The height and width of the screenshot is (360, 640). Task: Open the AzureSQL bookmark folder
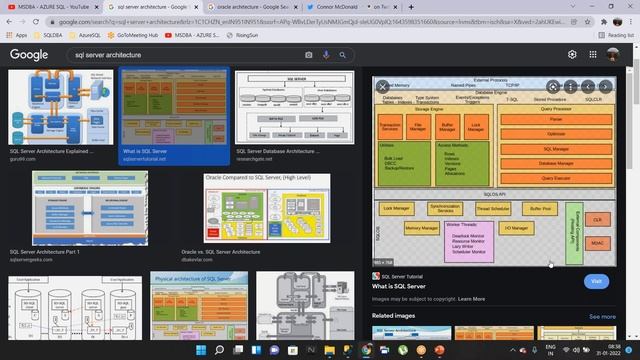coord(85,36)
